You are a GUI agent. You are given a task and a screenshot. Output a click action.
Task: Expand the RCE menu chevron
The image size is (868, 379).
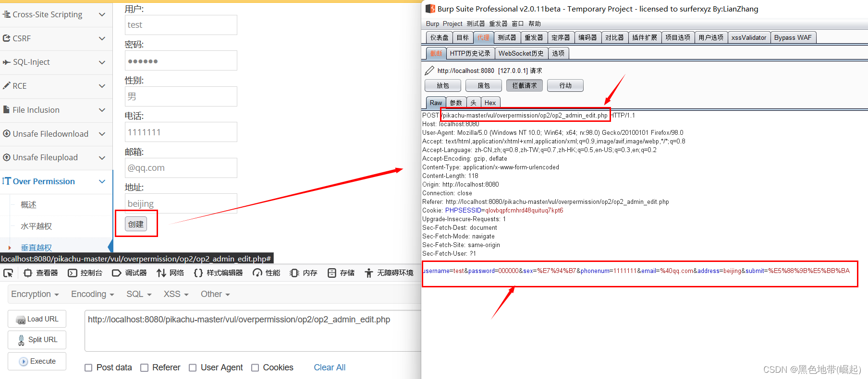(102, 86)
